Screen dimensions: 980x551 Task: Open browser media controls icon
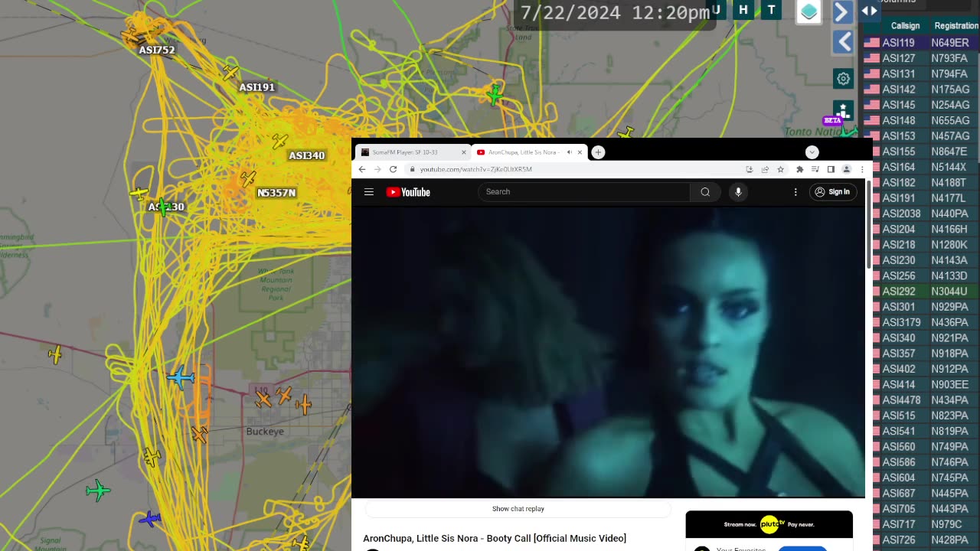[815, 169]
